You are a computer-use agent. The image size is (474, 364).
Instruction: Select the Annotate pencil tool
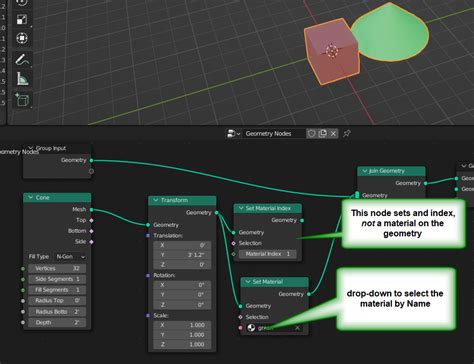tap(22, 59)
